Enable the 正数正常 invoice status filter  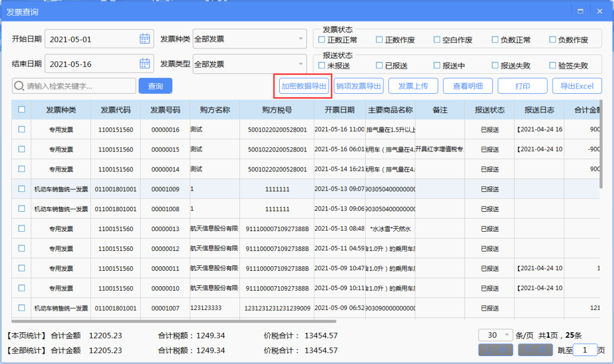click(x=322, y=39)
